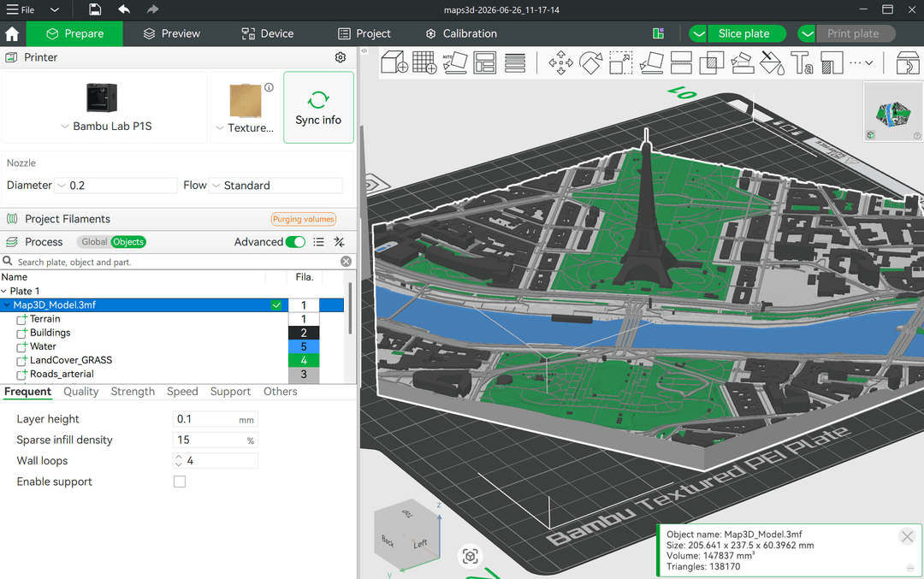Open printer settings gear icon
Viewport: 924px width, 579px height.
(340, 57)
